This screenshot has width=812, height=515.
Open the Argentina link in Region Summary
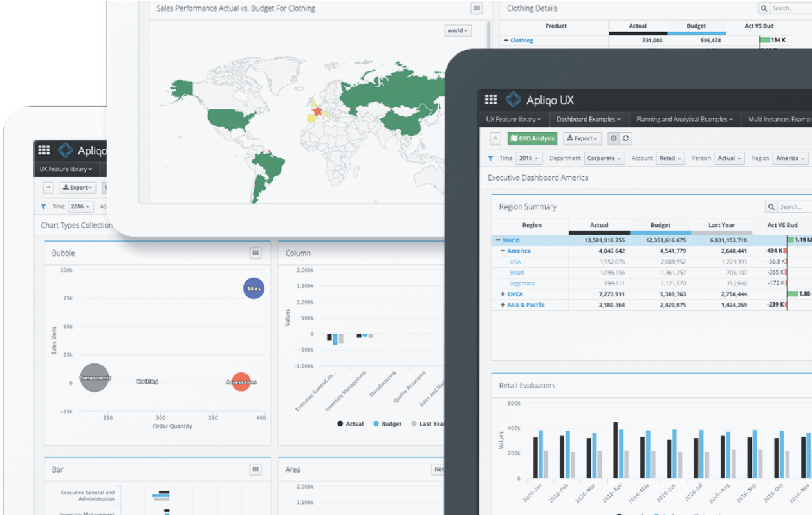click(x=522, y=284)
